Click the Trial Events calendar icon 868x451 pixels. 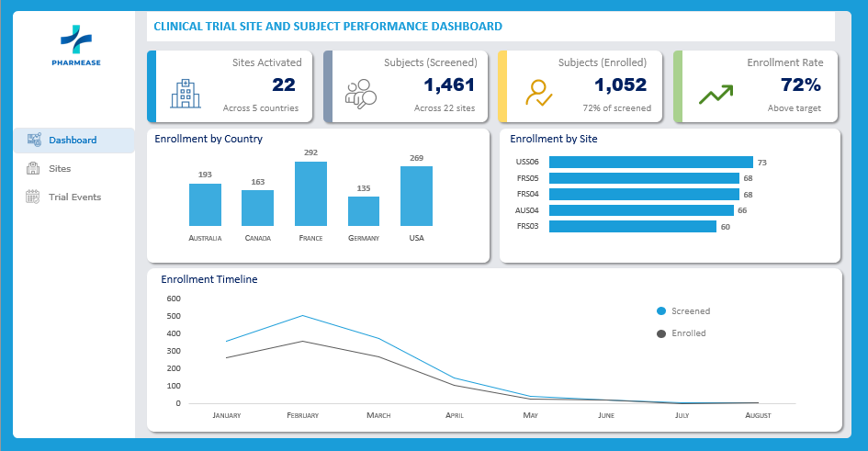coord(34,197)
